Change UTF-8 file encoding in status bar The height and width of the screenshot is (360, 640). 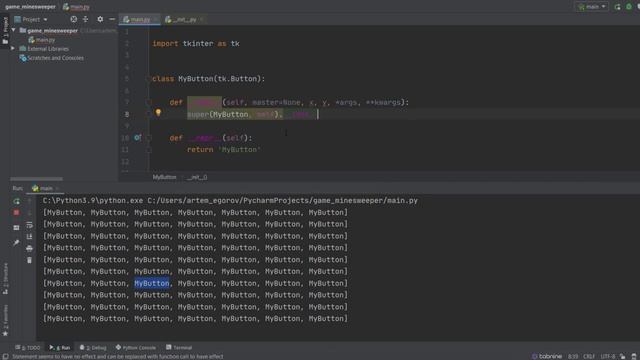pos(608,356)
